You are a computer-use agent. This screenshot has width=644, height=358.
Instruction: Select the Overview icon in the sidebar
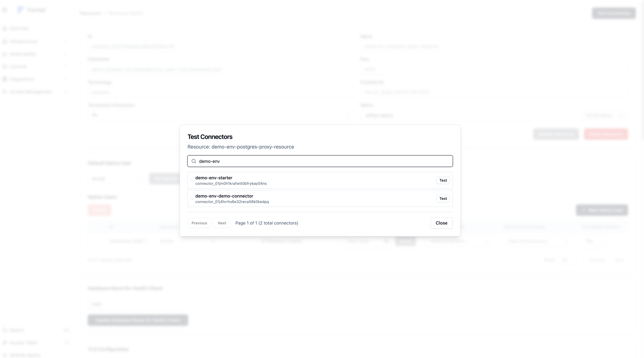click(5, 28)
